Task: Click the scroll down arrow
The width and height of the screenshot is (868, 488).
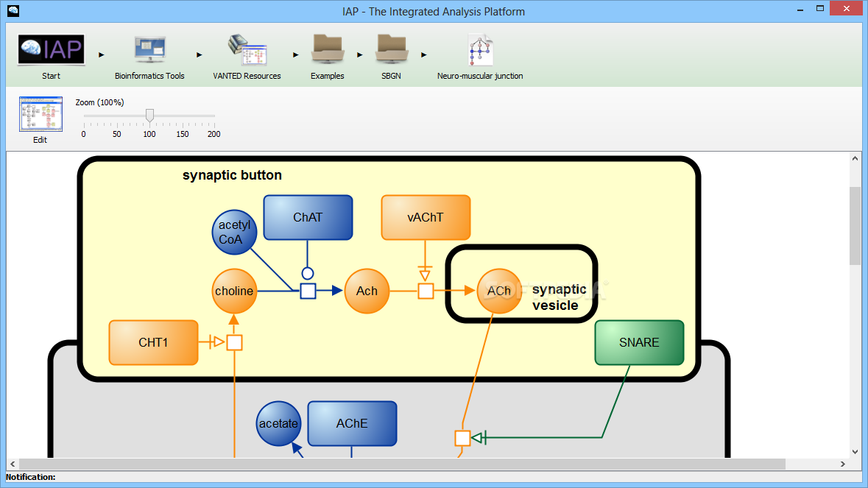Action: click(855, 452)
